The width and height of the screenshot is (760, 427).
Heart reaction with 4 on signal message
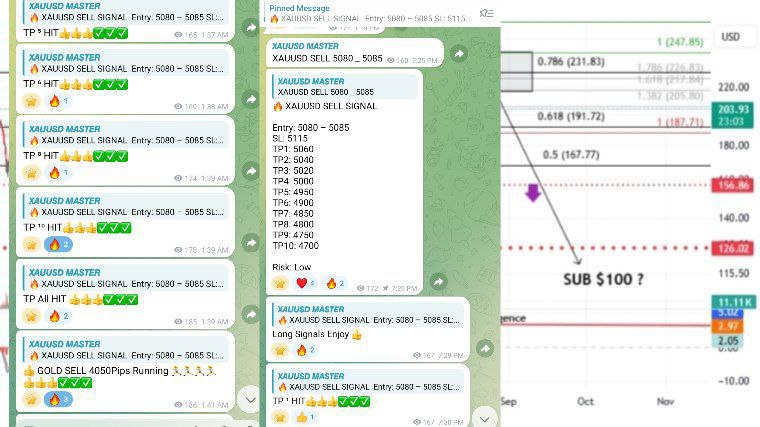(x=305, y=283)
